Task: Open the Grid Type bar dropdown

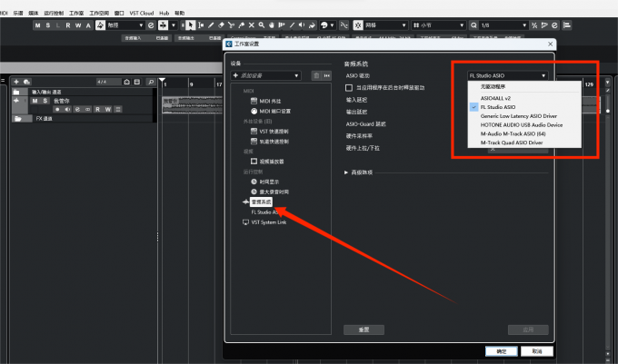Action: (439, 25)
